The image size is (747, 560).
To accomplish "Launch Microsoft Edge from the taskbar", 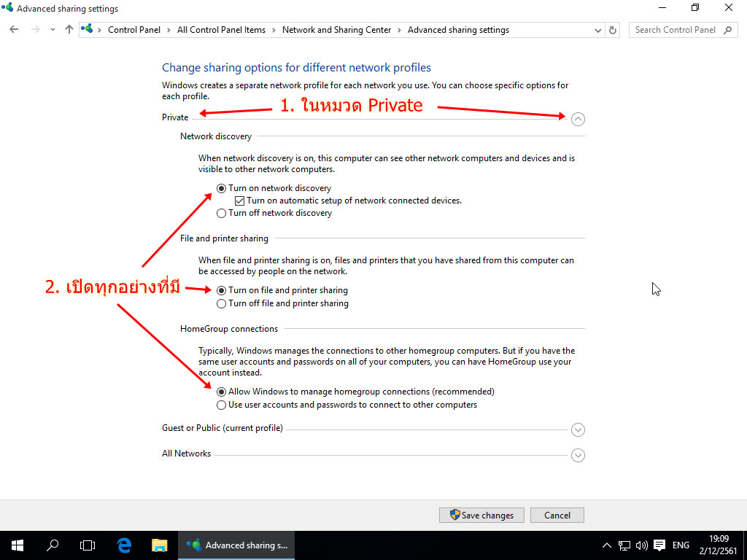I will point(124,545).
